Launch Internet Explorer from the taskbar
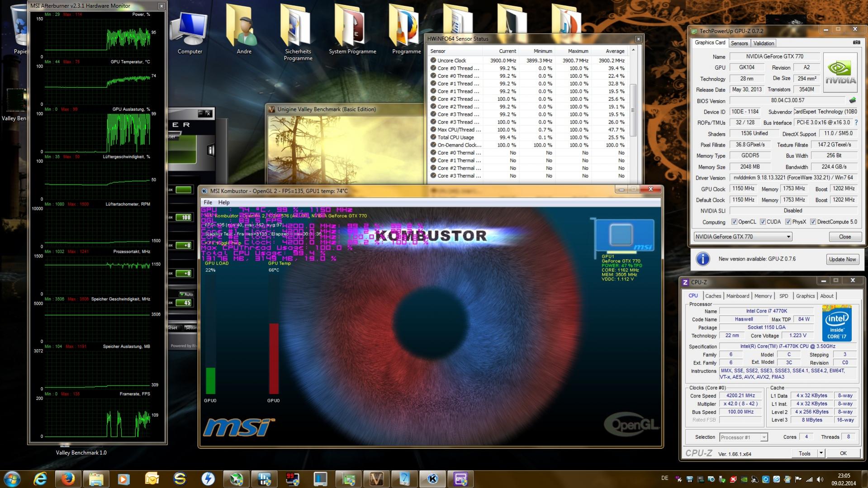 point(40,479)
